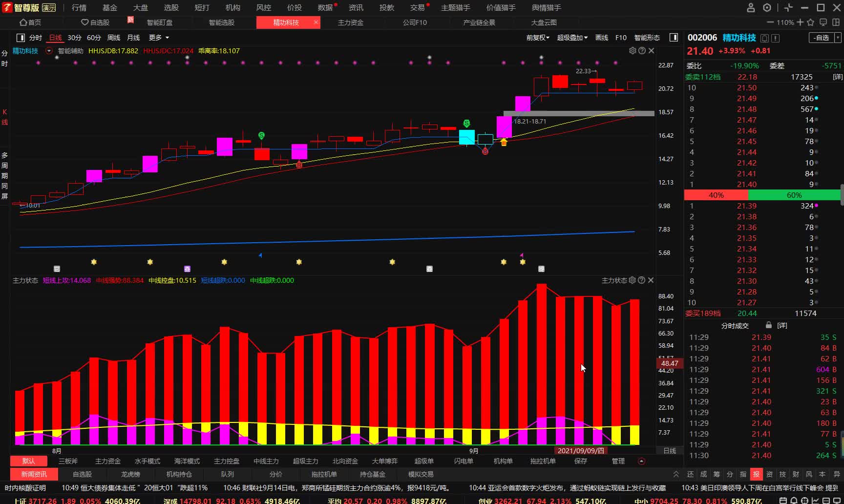Open the 前复权 adjustment dropdown
The width and height of the screenshot is (844, 504).
pos(538,38)
